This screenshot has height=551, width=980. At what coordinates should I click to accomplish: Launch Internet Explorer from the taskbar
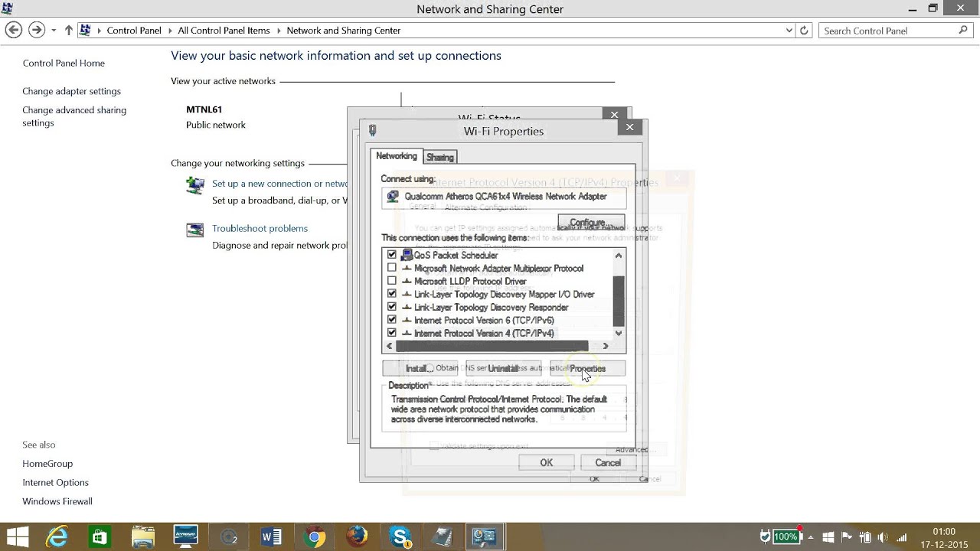pyautogui.click(x=57, y=536)
